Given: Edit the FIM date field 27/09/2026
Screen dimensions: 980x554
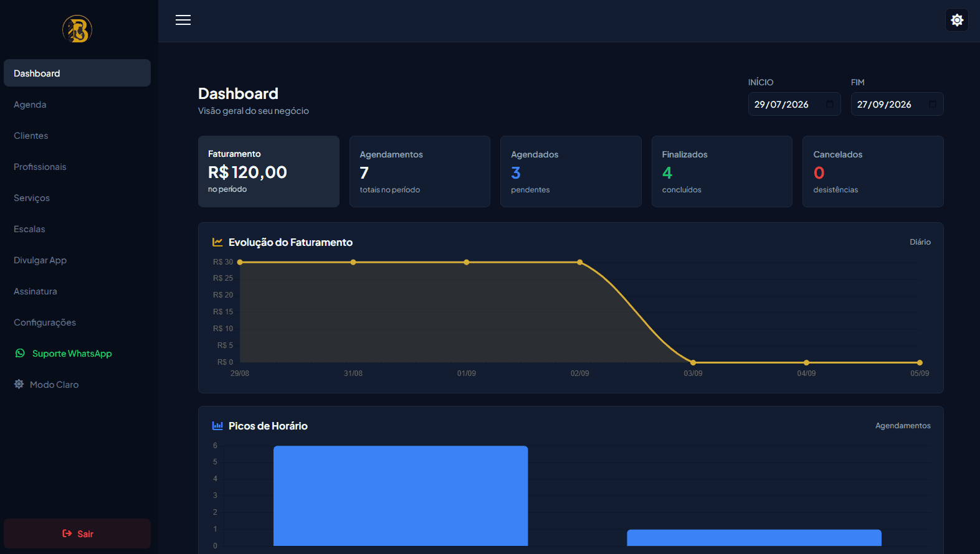Looking at the screenshot, I should pyautogui.click(x=897, y=104).
